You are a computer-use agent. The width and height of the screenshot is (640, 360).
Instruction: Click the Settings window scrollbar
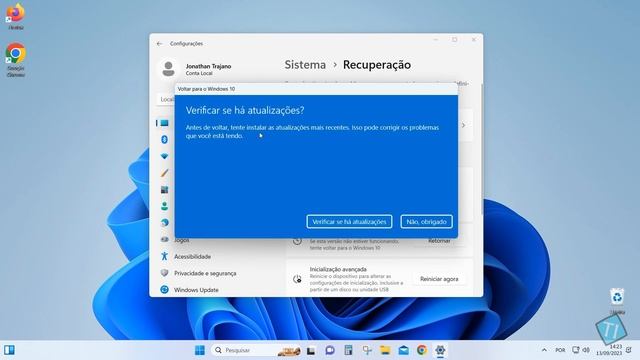482,149
